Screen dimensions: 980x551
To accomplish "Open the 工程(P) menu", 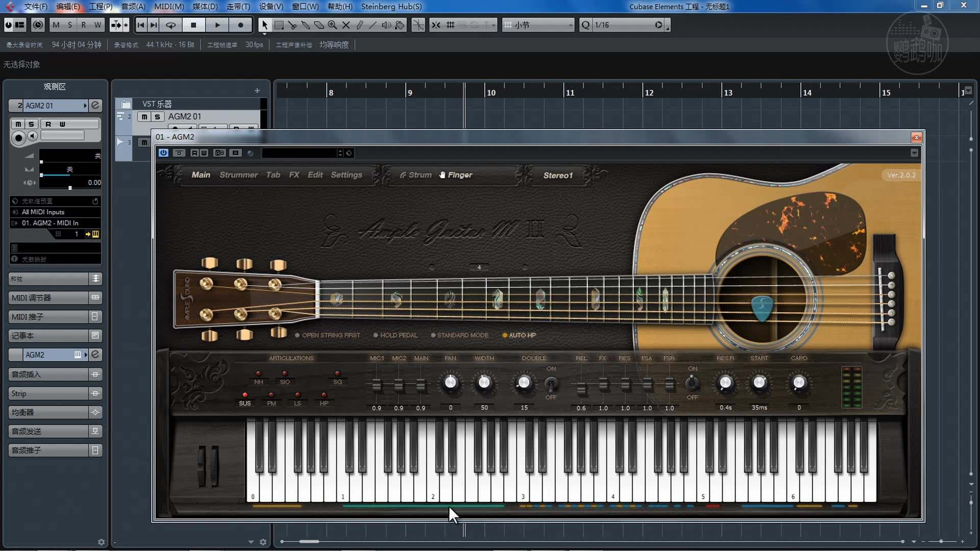I will 101,7.
